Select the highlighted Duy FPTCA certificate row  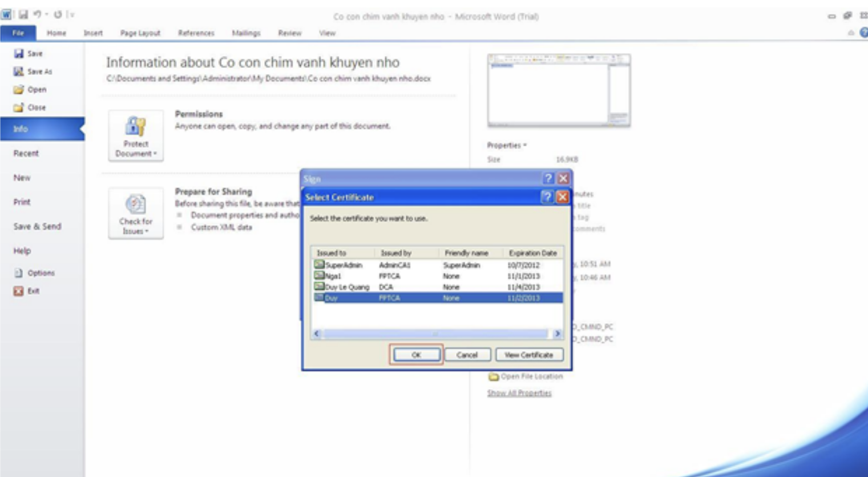click(x=438, y=298)
